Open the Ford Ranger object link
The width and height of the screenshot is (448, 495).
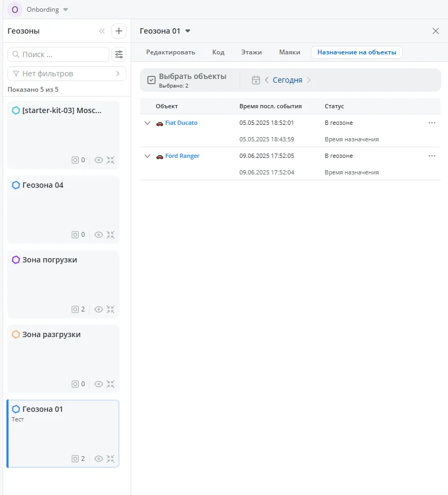[181, 156]
